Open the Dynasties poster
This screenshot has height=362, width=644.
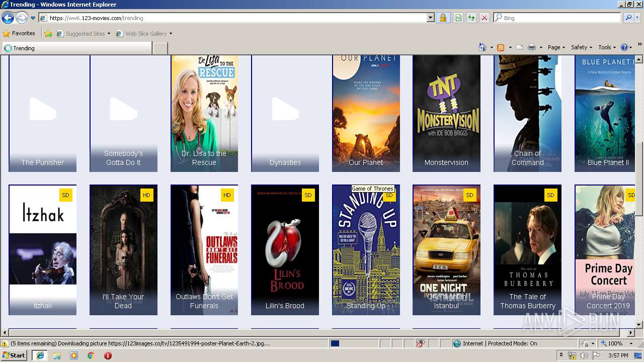click(x=285, y=114)
